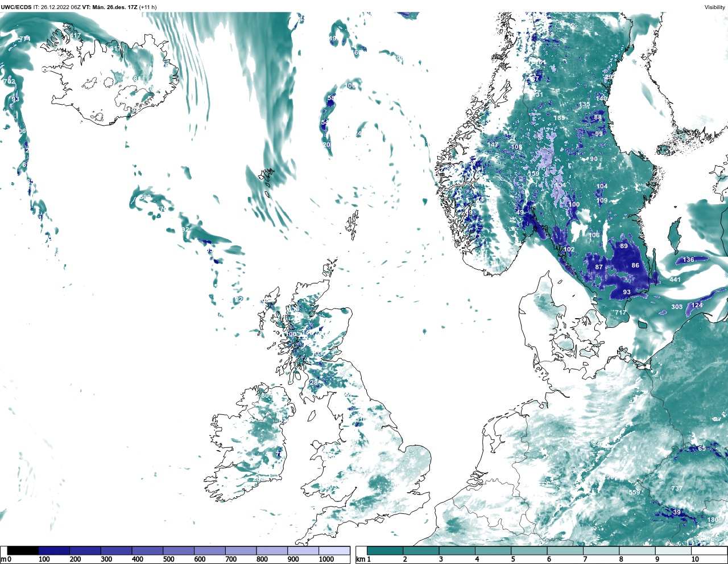Viewport: 728px width, 564px height.
Task: Click the map value '737'
Action: click(677, 488)
